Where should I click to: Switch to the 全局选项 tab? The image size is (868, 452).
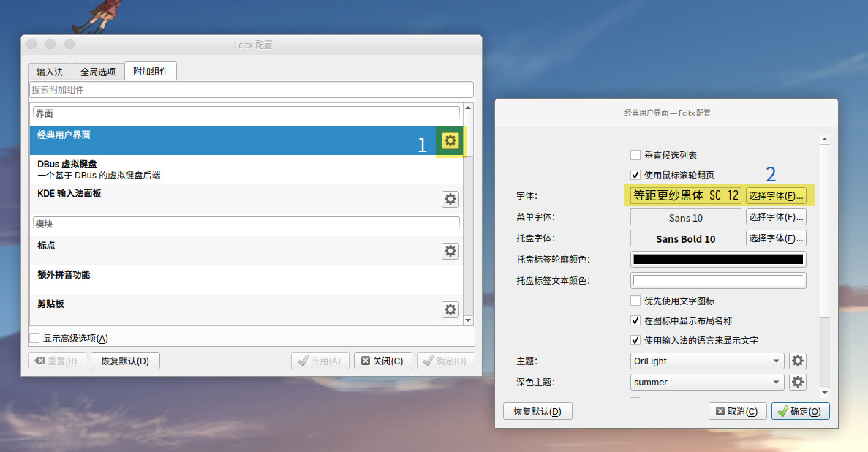coord(98,72)
